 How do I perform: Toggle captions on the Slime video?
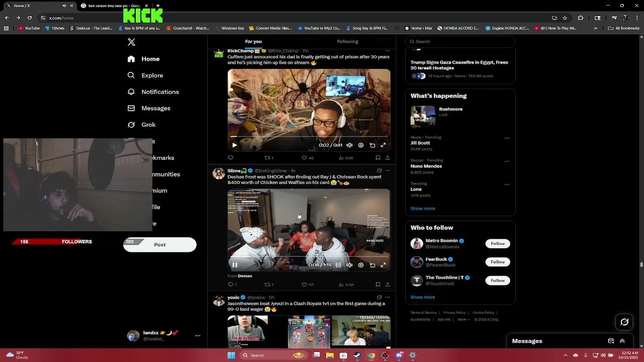pos(338,265)
